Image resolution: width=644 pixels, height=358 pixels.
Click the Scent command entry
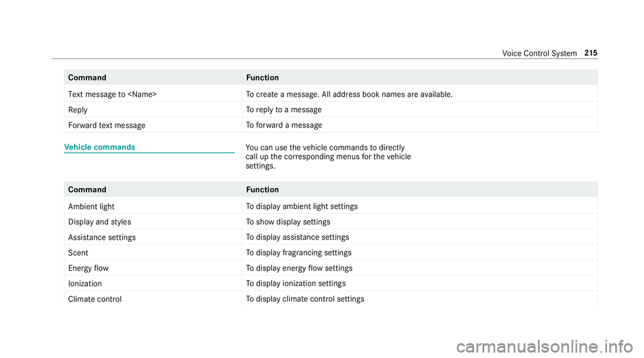[78, 253]
